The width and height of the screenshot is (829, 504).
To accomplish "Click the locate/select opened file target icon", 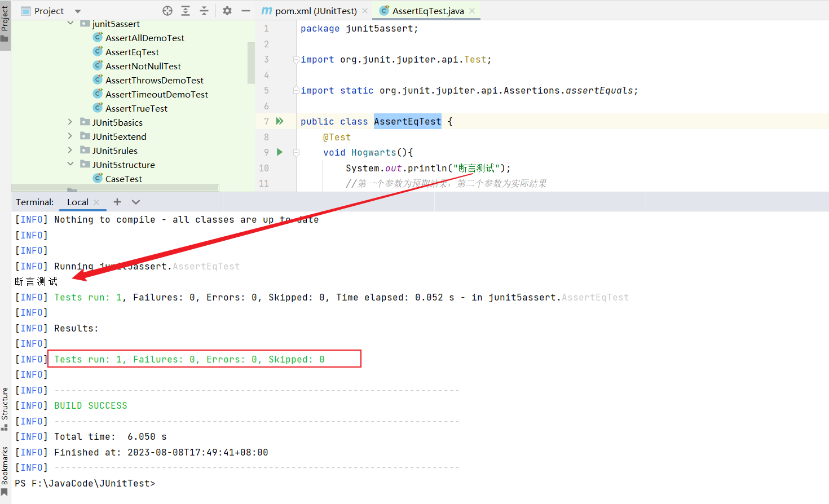I will [x=167, y=11].
